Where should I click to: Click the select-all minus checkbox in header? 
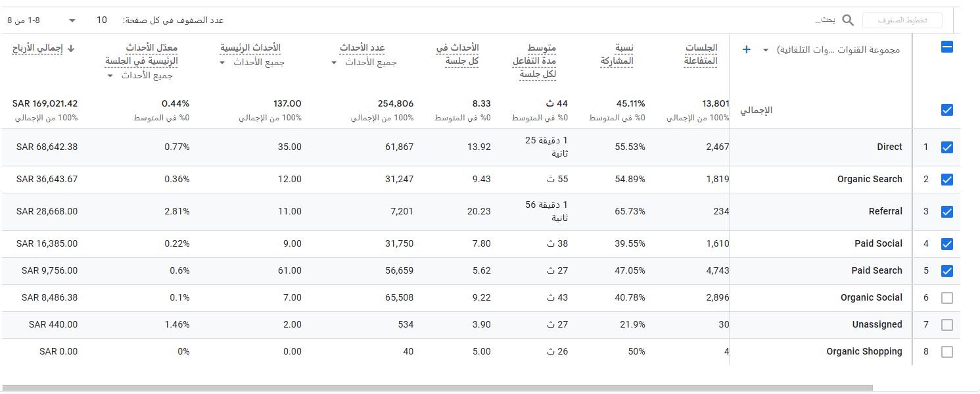point(947,47)
